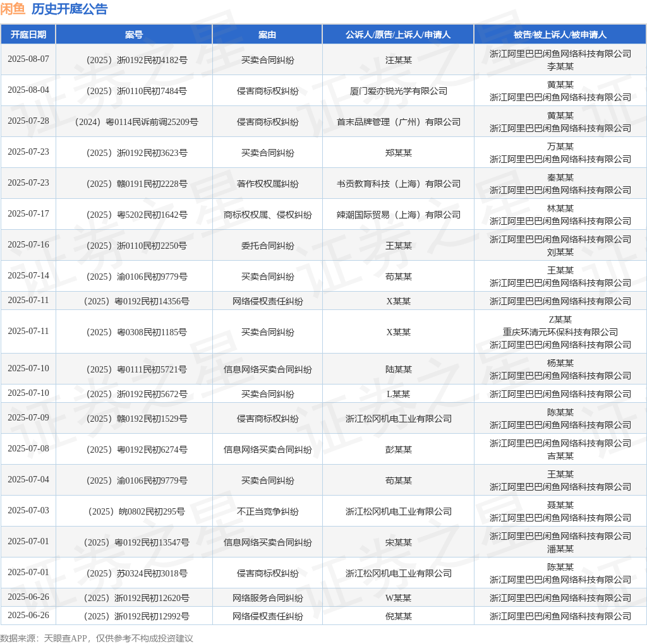Image resolution: width=647 pixels, height=644 pixels.
Task: Click plaintiff 郑某某
Action: tap(398, 153)
